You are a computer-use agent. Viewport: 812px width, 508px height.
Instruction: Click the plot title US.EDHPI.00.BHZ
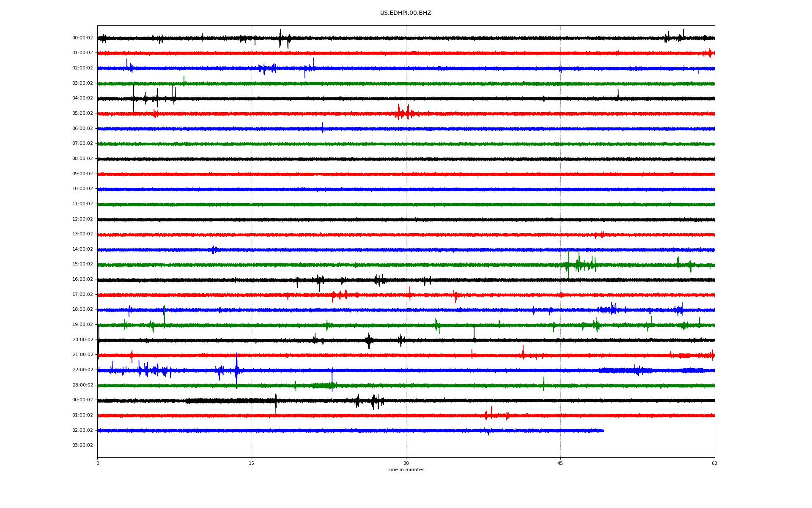click(x=406, y=13)
